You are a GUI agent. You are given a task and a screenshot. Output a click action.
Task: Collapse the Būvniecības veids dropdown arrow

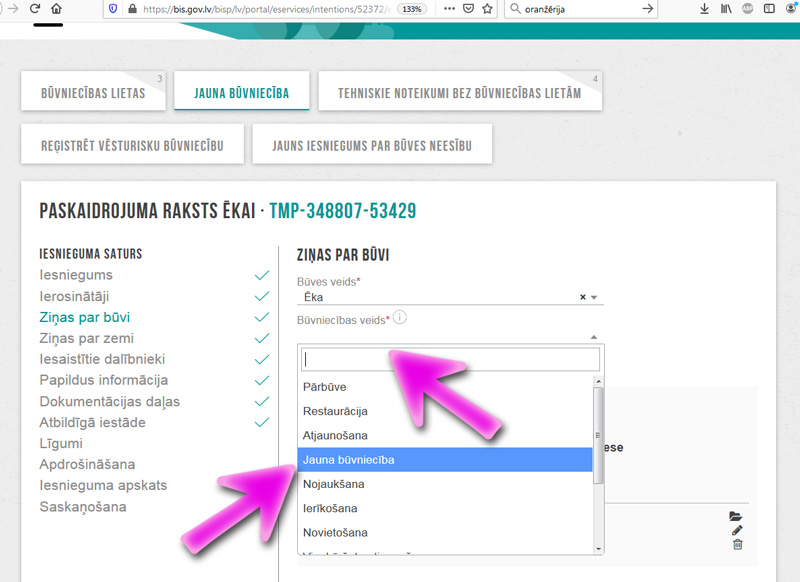coord(594,338)
